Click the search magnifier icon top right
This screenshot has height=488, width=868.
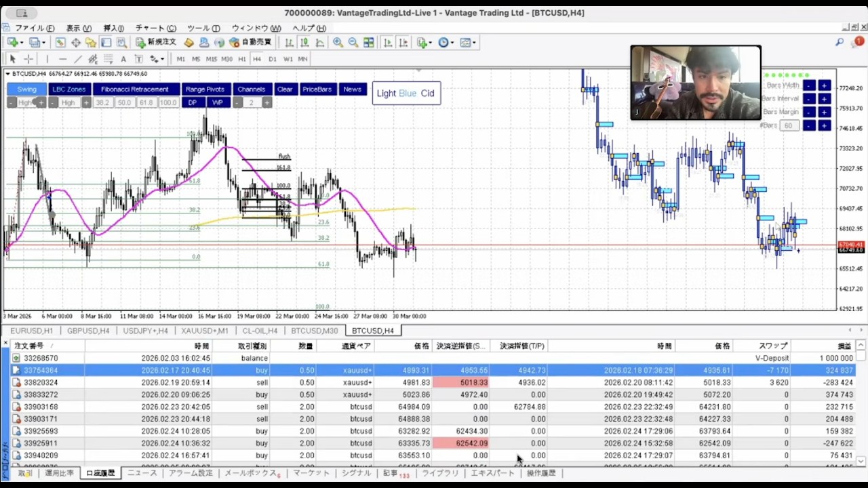840,43
